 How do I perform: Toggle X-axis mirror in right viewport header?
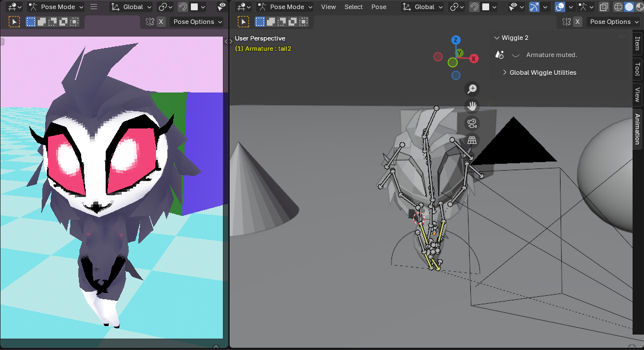578,22
